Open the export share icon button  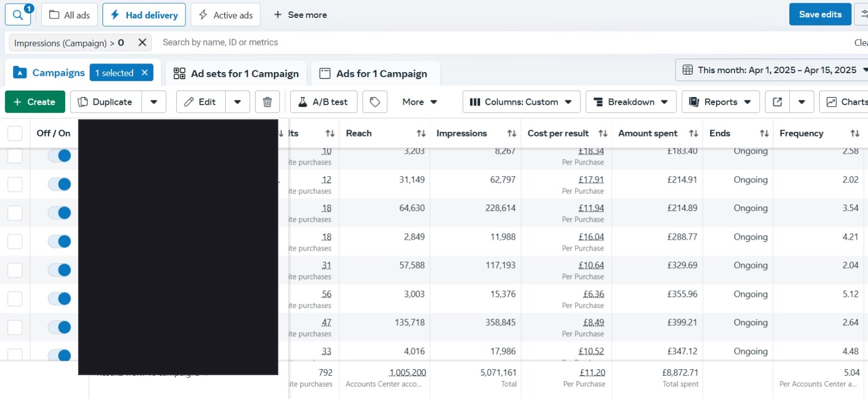click(x=777, y=102)
